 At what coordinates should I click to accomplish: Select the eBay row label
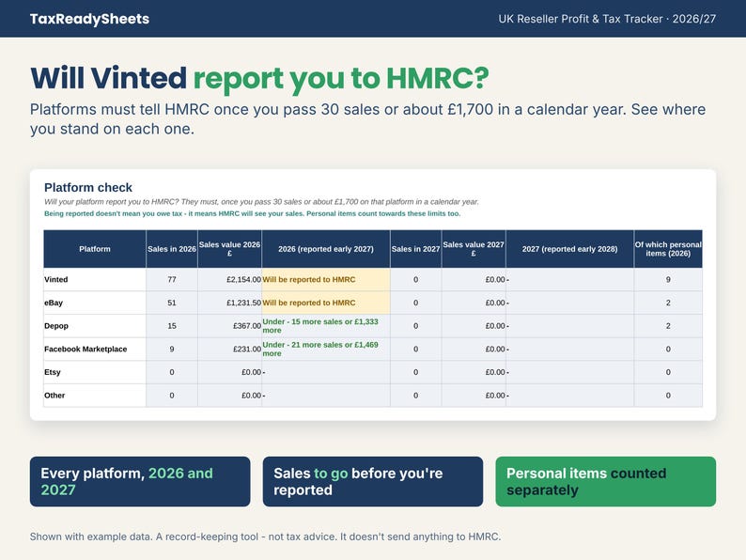click(54, 303)
